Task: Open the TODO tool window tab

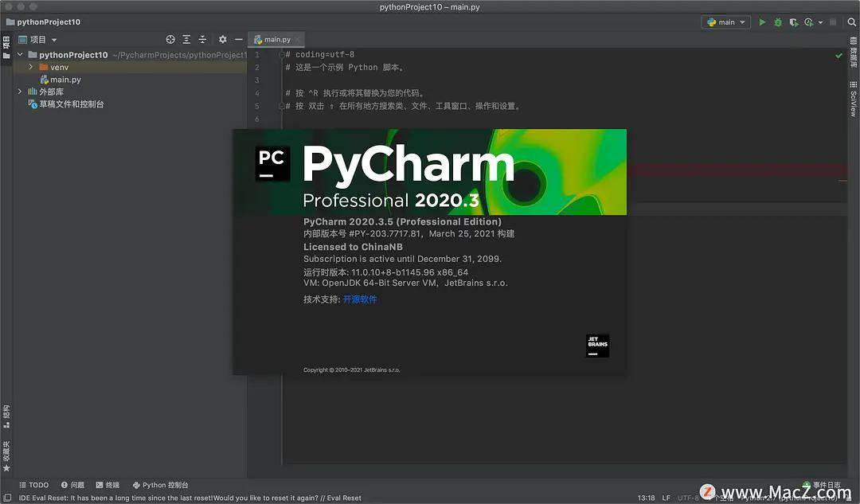Action: point(33,485)
